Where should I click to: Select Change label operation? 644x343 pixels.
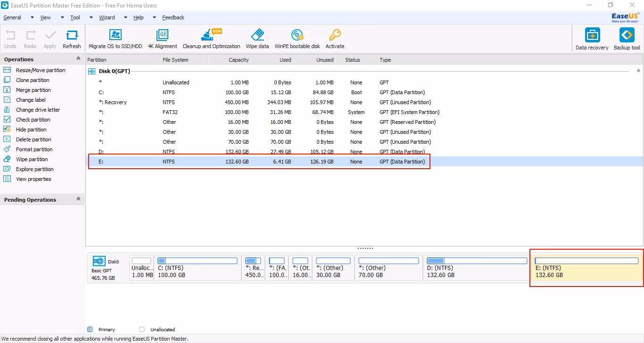pyautogui.click(x=31, y=100)
